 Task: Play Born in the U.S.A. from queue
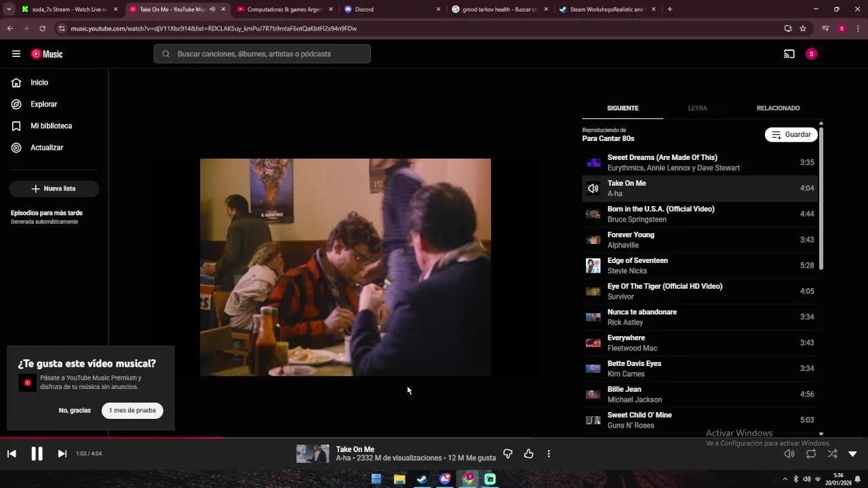(x=700, y=214)
